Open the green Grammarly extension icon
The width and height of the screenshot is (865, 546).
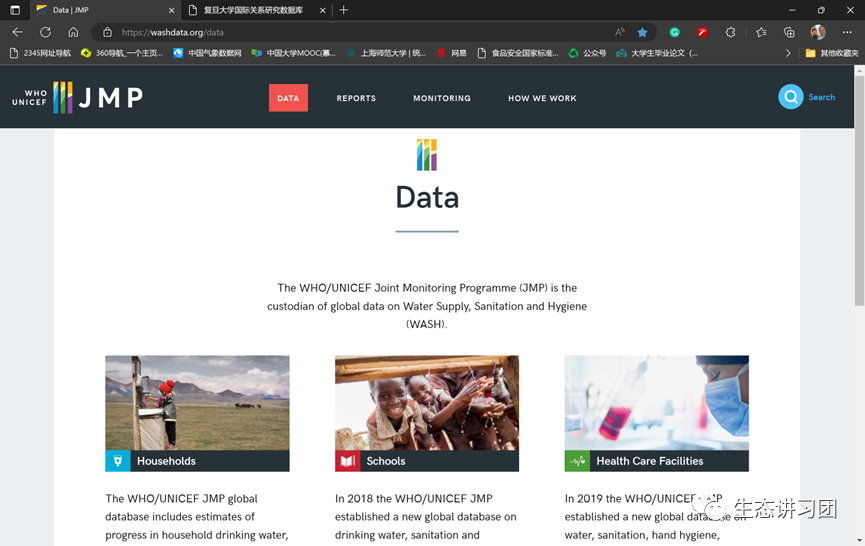(675, 33)
